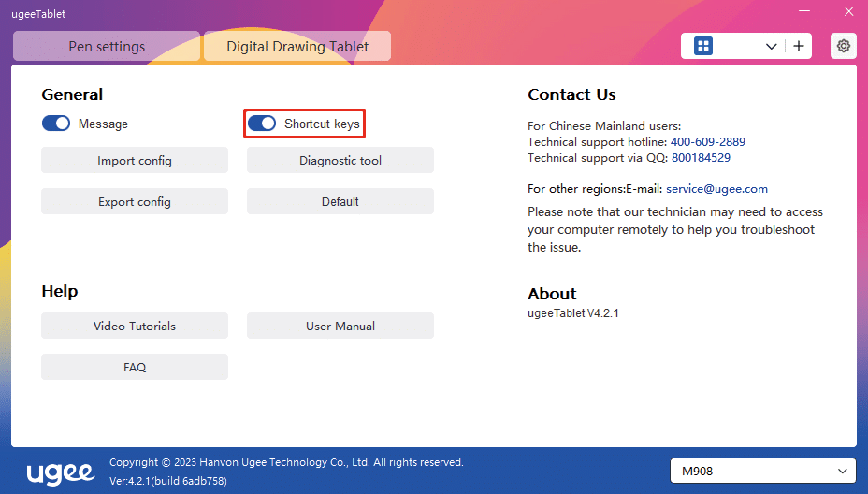The height and width of the screenshot is (494, 868).
Task: Click the ugee logo
Action: [61, 472]
